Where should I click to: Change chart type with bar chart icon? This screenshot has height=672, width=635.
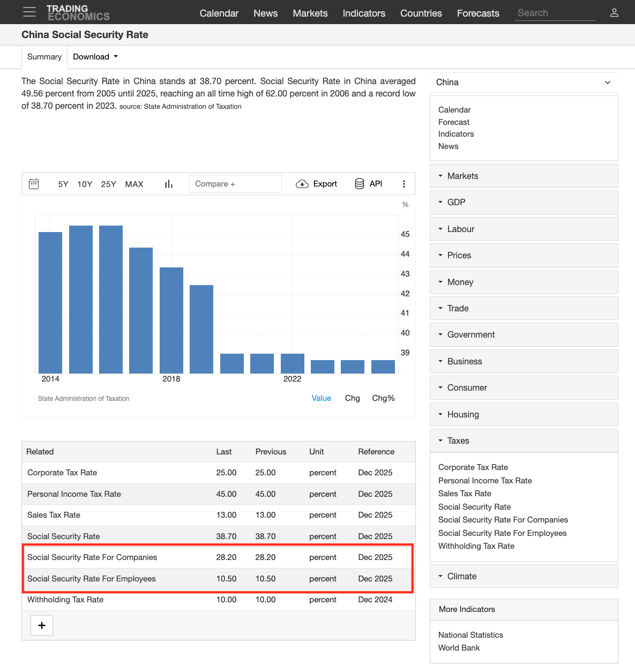[x=169, y=184]
